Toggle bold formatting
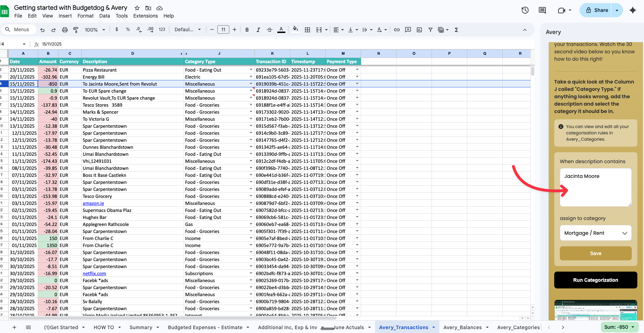This screenshot has height=333, width=644. [247, 30]
